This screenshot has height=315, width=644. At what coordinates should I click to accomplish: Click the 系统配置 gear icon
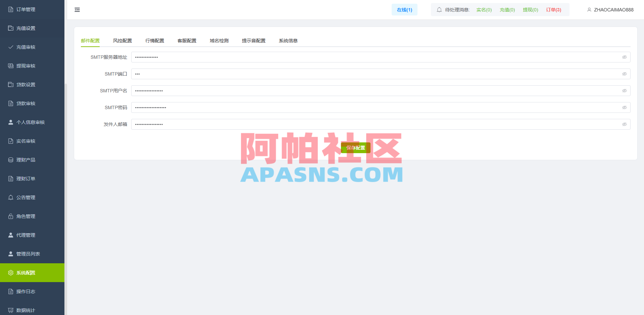coord(11,273)
